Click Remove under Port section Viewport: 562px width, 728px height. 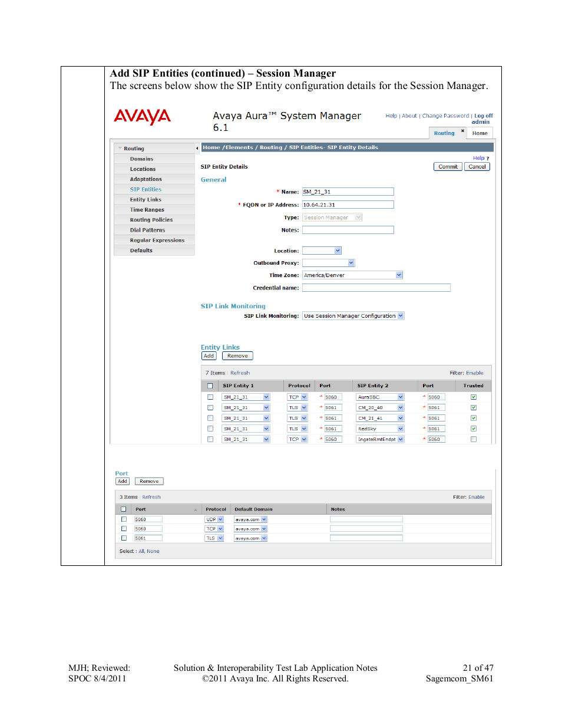pyautogui.click(x=149, y=482)
